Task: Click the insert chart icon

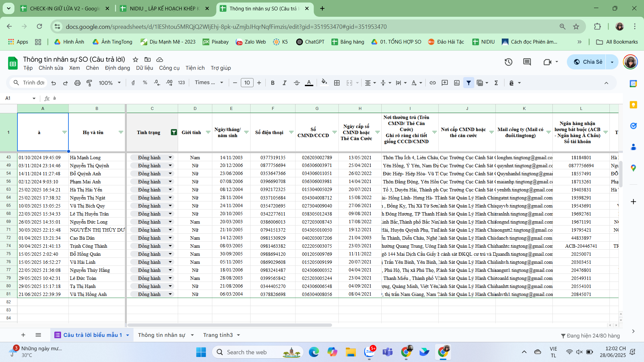Action: click(457, 83)
